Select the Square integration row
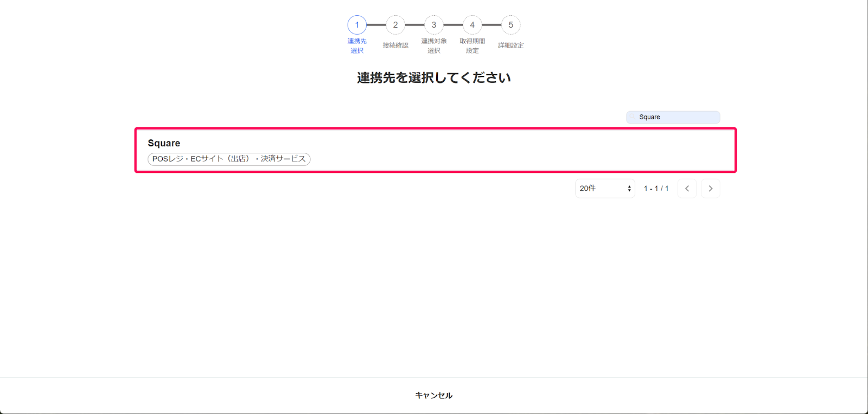 435,150
